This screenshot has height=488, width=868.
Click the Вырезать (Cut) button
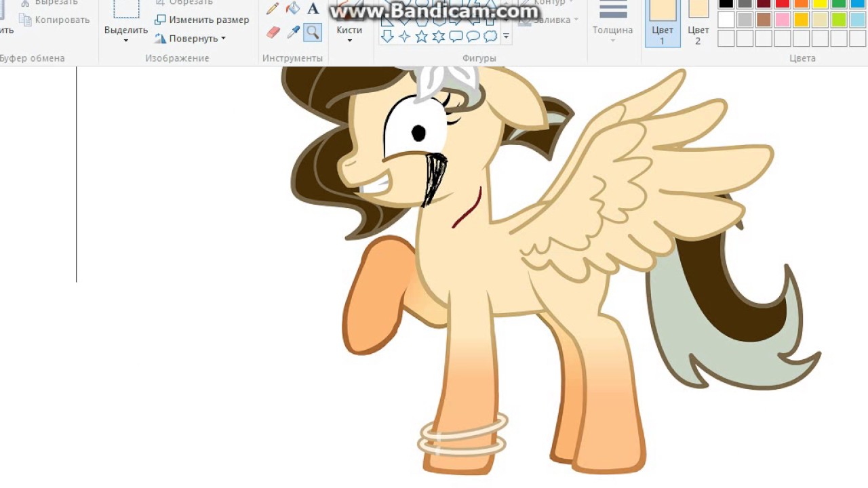(x=50, y=3)
